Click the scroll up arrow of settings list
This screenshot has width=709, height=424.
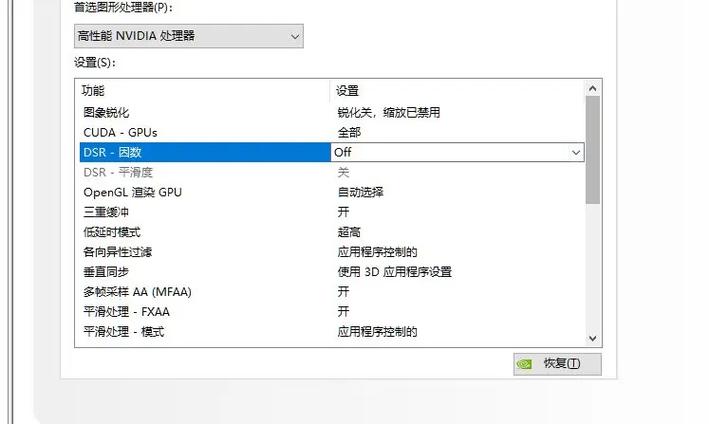click(593, 89)
